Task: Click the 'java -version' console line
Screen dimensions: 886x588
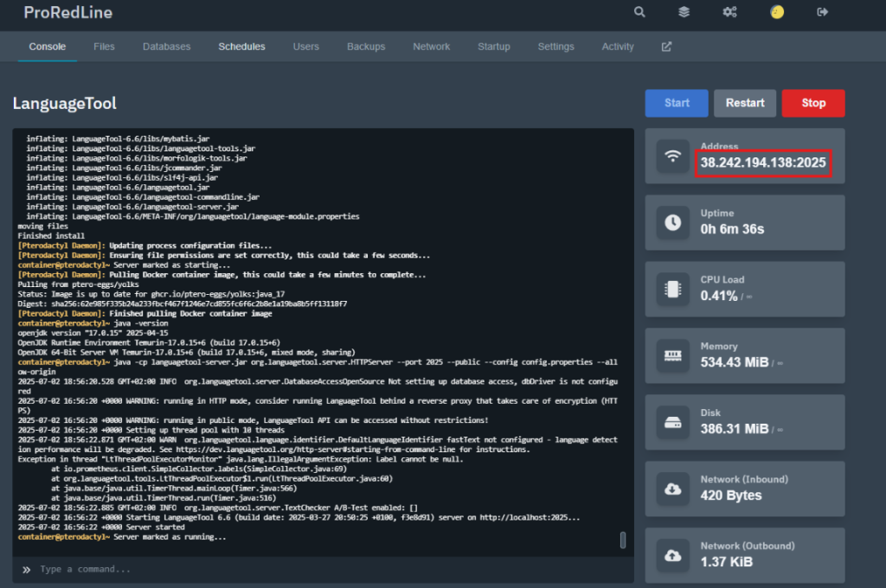Action: pyautogui.click(x=93, y=323)
